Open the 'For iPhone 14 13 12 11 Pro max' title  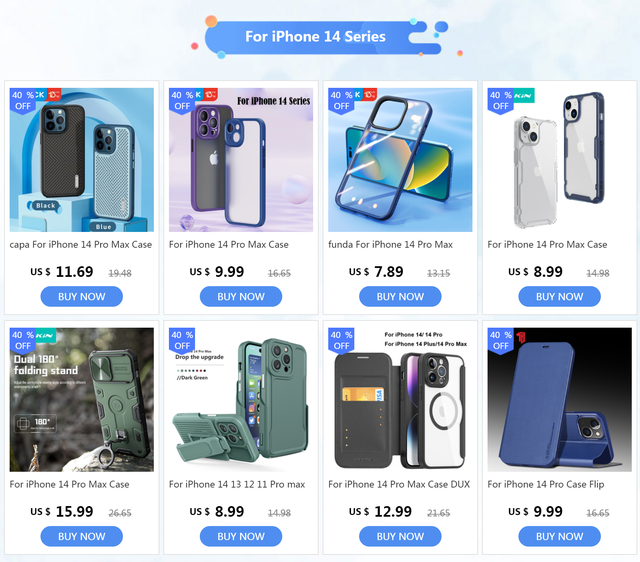click(x=237, y=484)
